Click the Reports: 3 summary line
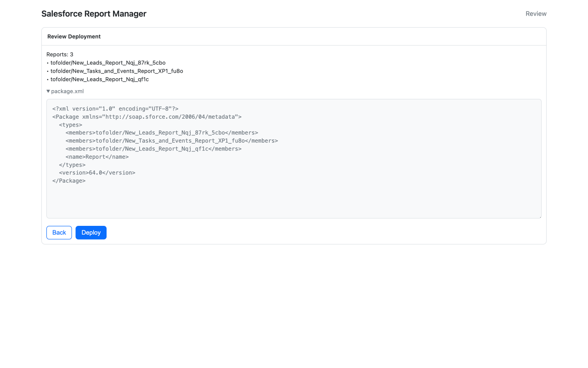 [x=60, y=54]
